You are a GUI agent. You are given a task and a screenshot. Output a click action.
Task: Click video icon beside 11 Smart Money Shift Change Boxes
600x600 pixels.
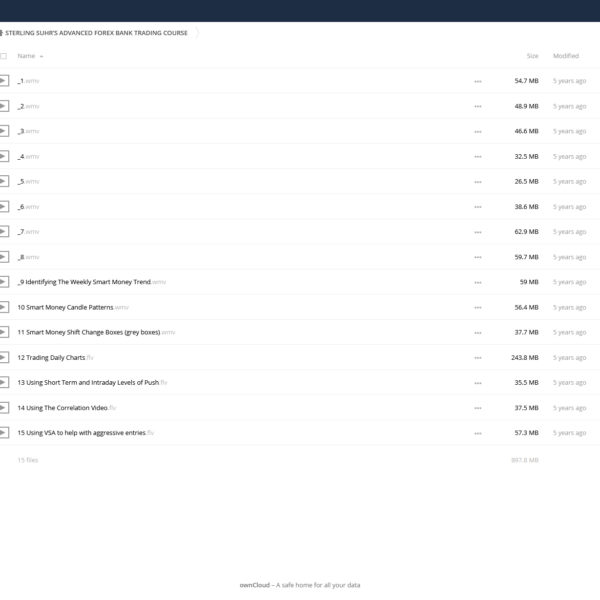coord(4,332)
